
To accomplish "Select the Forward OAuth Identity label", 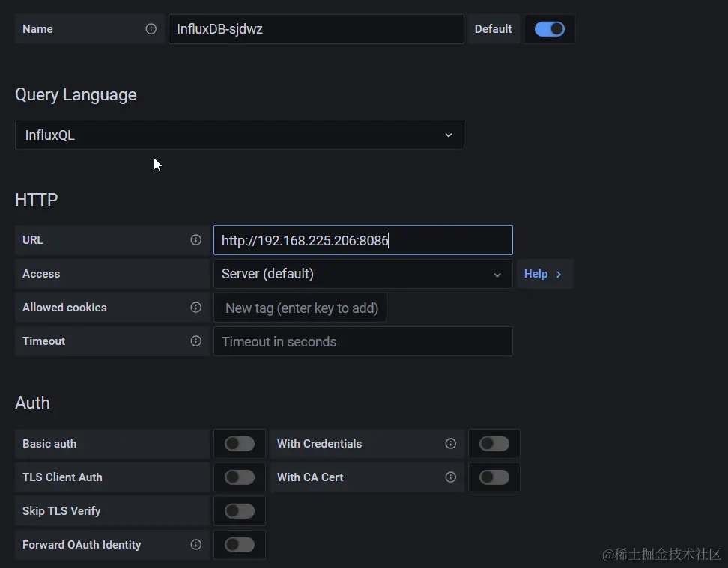I will point(82,544).
